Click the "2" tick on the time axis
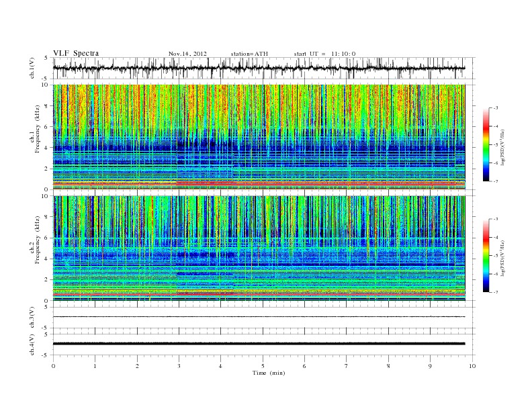 137,366
